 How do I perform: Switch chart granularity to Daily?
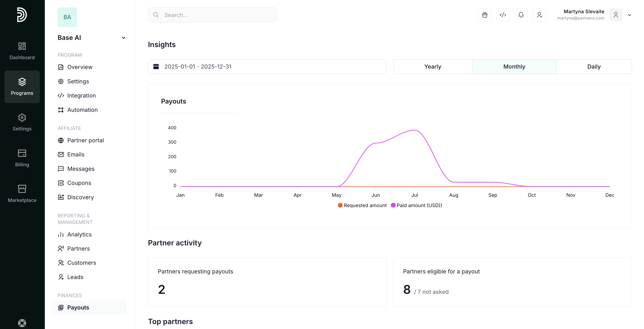point(594,67)
